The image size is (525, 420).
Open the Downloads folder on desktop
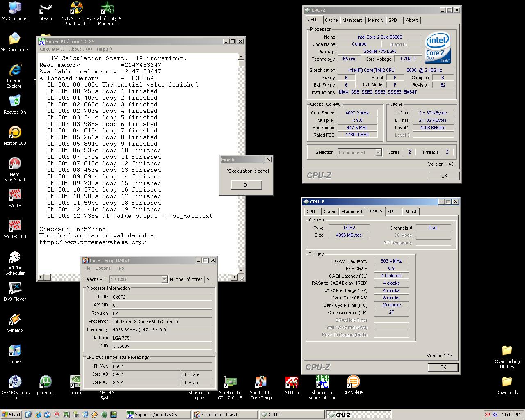507,385
